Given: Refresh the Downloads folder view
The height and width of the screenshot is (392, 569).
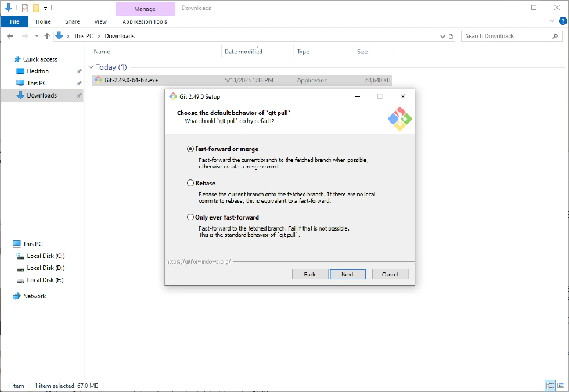Looking at the screenshot, I should 451,36.
